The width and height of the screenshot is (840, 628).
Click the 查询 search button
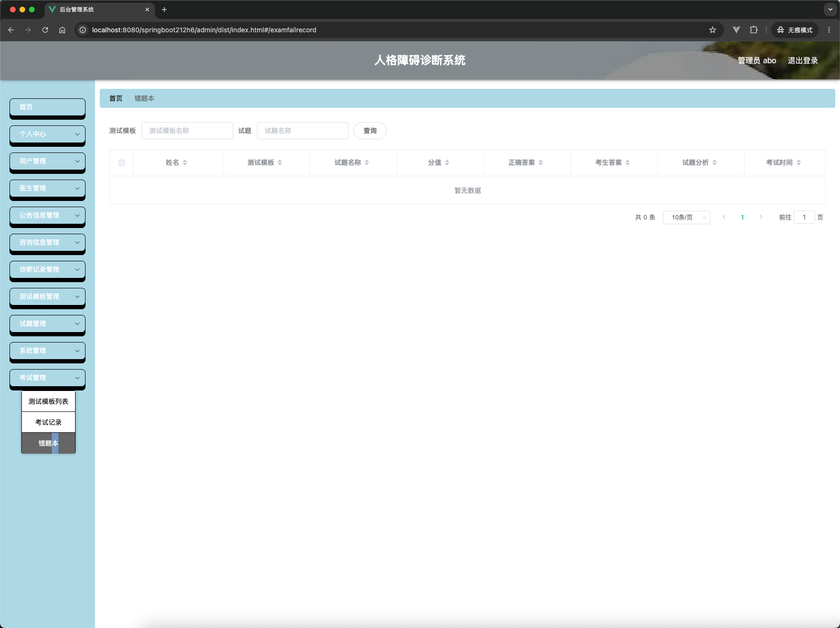(x=370, y=131)
